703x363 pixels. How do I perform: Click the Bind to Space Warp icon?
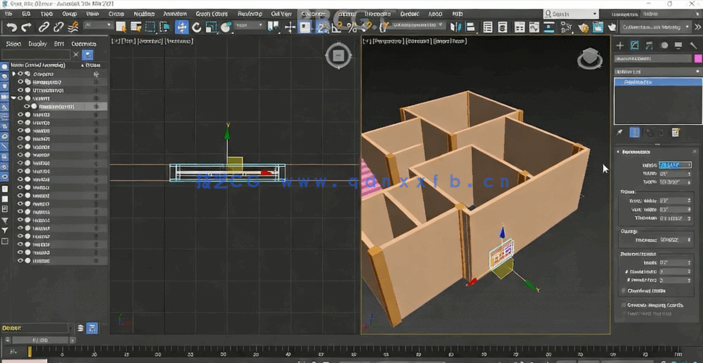(x=73, y=27)
